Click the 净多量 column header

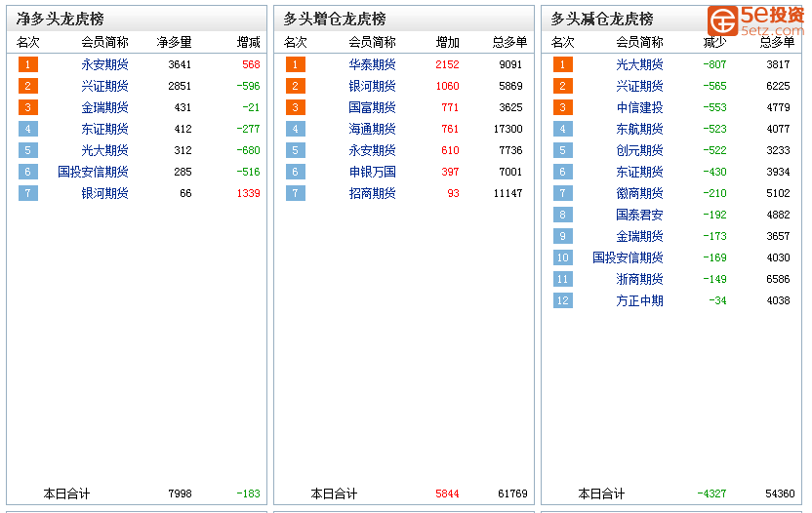[175, 43]
